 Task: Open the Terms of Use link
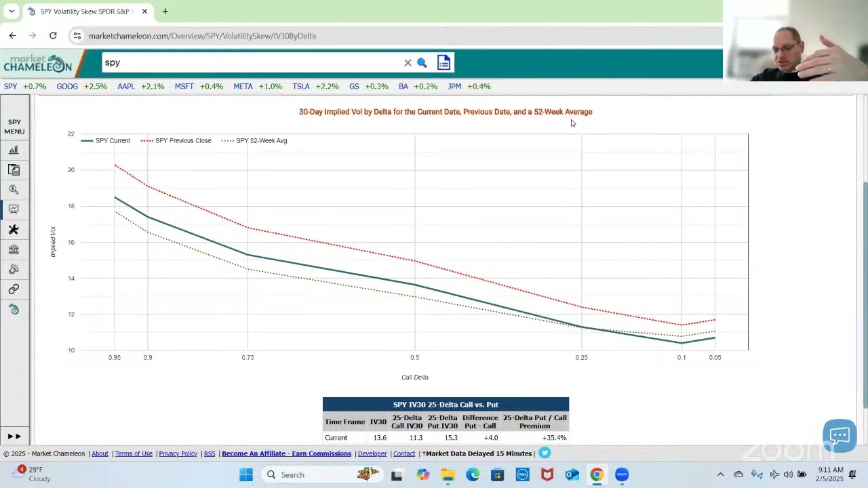click(x=134, y=453)
